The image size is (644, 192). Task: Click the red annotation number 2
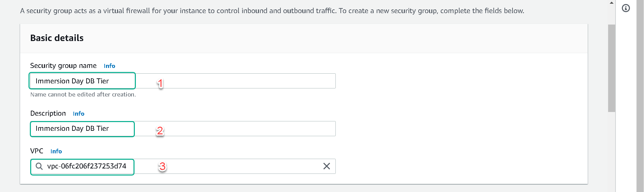pos(160,130)
